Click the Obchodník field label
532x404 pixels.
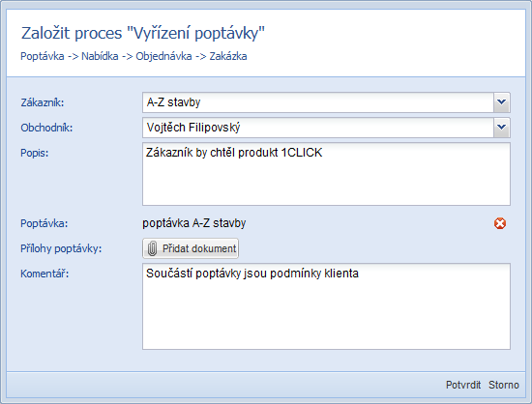tap(46, 128)
